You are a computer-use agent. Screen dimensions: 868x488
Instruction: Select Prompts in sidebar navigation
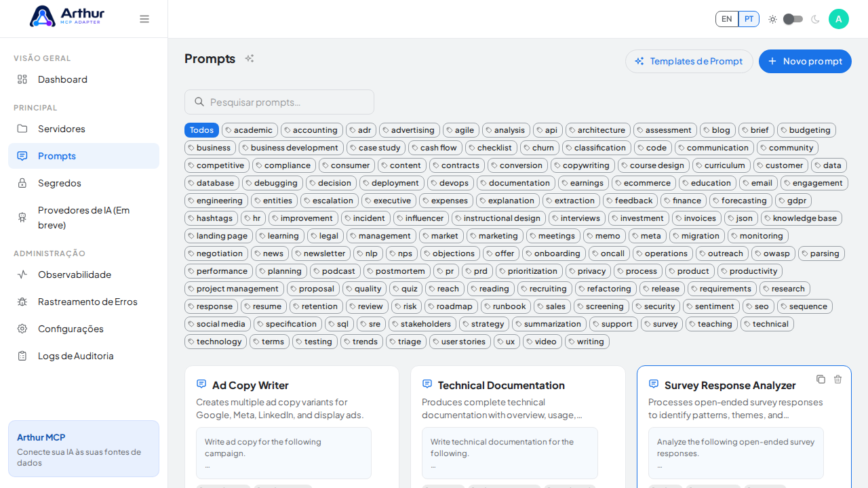click(x=83, y=156)
